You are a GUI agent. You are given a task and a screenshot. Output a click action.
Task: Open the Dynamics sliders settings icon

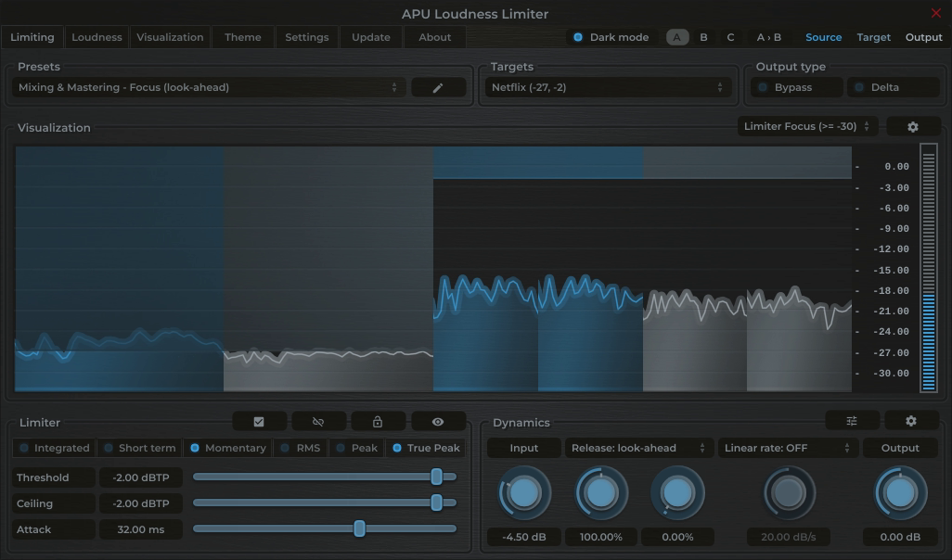pos(851,420)
